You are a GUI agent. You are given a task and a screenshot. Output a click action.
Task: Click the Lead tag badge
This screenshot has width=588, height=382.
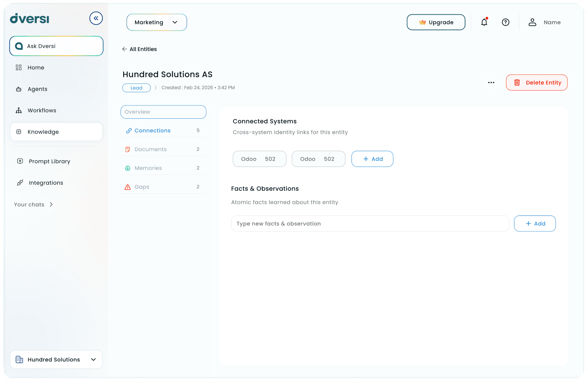click(137, 88)
